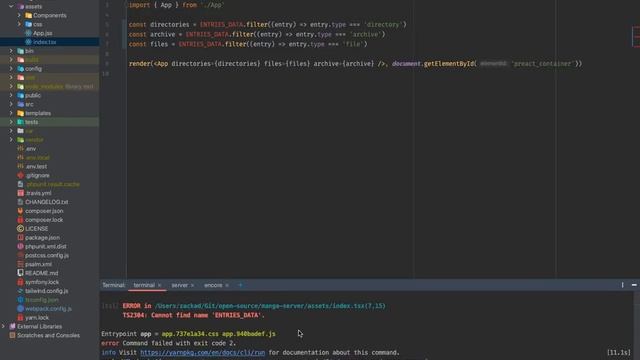
Task: Open terminal panel options menu (three dots)
Action: (622, 285)
